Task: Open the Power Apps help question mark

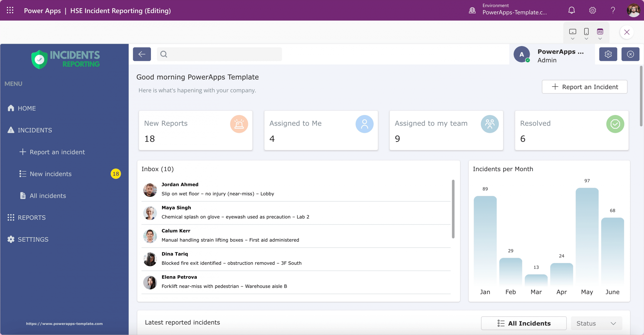Action: tap(613, 10)
